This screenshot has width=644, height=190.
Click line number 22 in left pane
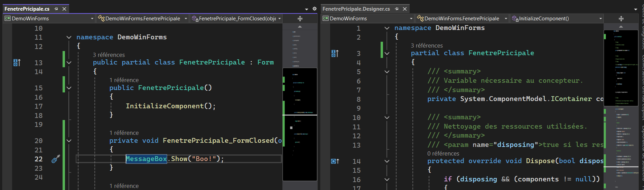point(39,159)
